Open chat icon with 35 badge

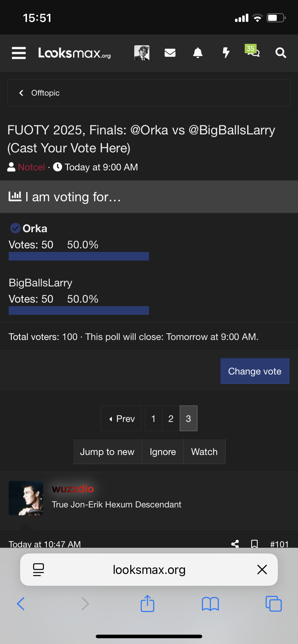tap(253, 52)
